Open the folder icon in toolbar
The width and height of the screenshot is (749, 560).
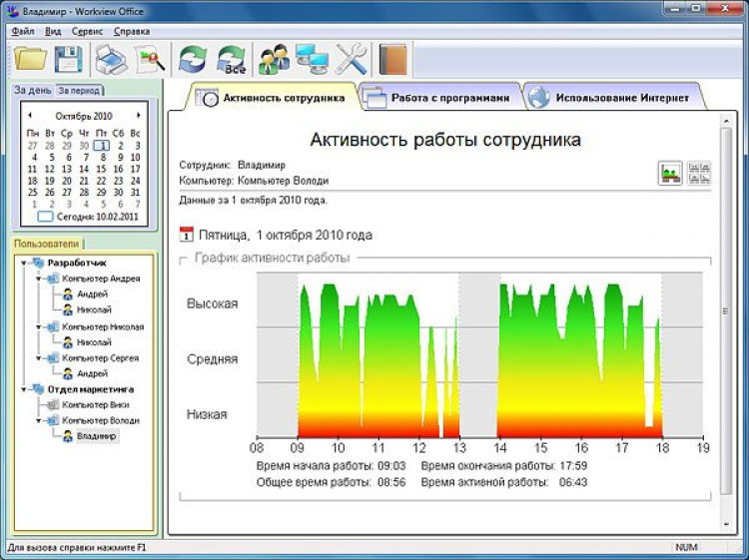[31, 59]
